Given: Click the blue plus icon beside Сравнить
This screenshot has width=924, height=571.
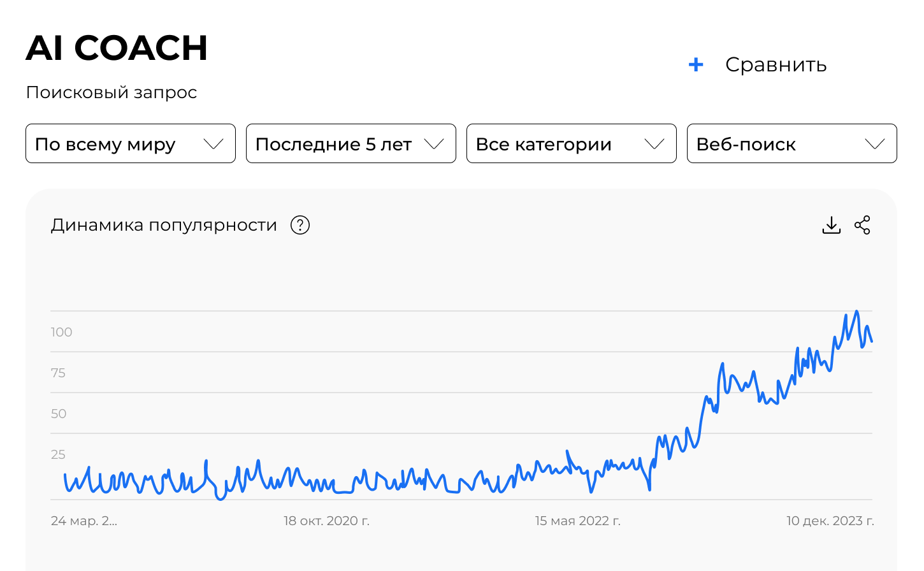Looking at the screenshot, I should coord(696,64).
